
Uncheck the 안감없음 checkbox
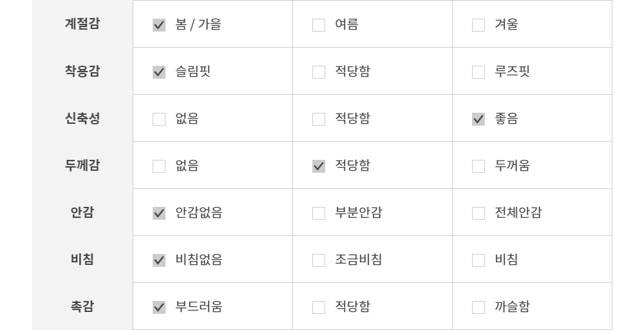pyautogui.click(x=159, y=213)
